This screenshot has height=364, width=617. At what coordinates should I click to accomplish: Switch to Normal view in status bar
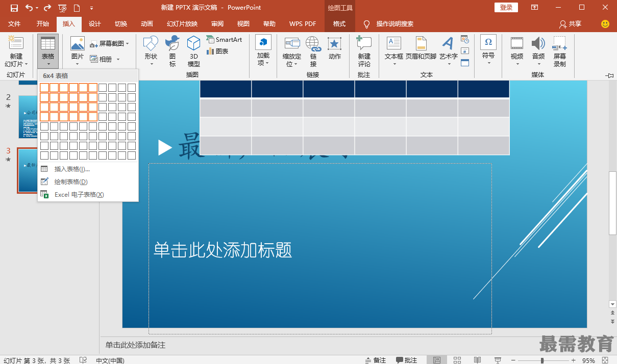click(x=436, y=360)
